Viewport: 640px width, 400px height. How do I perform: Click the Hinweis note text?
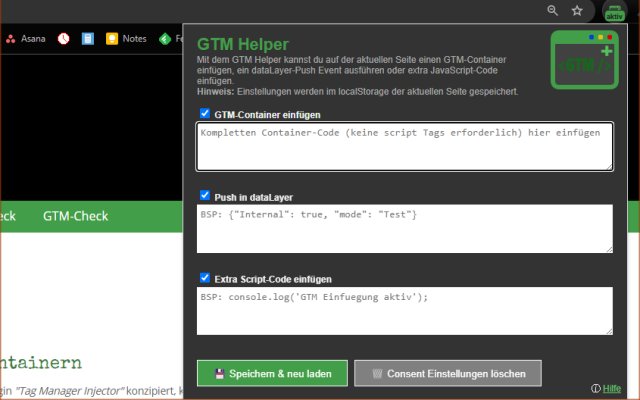point(358,91)
